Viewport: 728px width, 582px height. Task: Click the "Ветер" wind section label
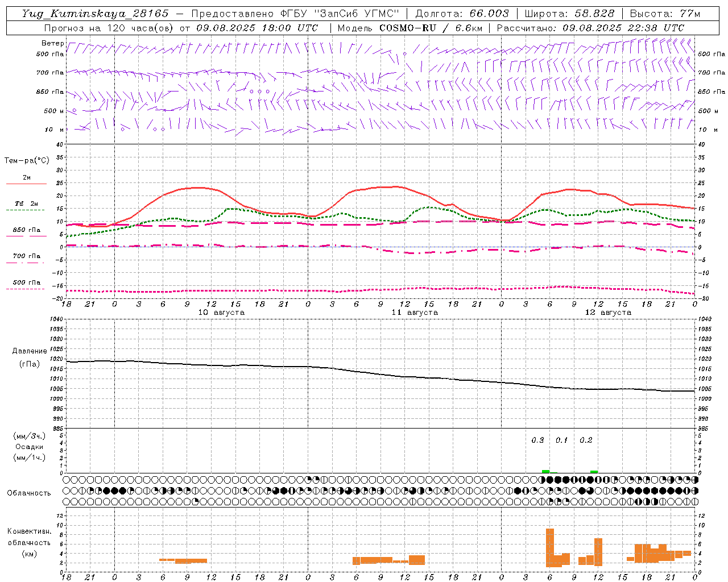(52, 43)
